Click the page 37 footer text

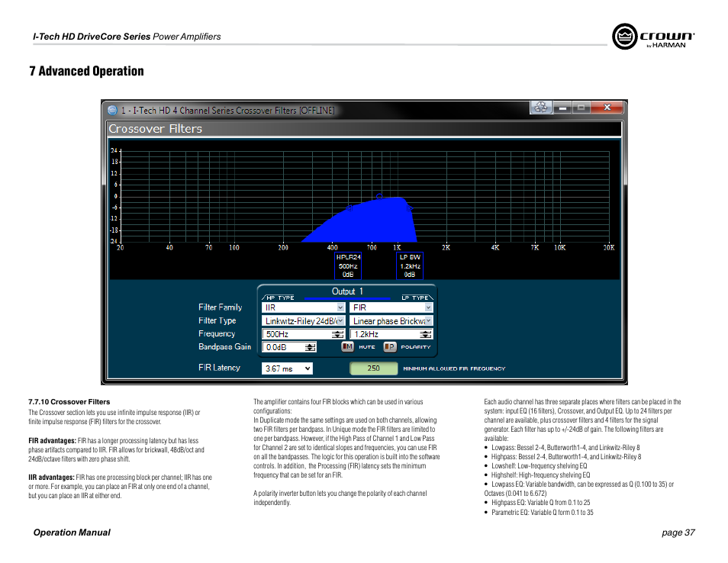click(x=678, y=532)
